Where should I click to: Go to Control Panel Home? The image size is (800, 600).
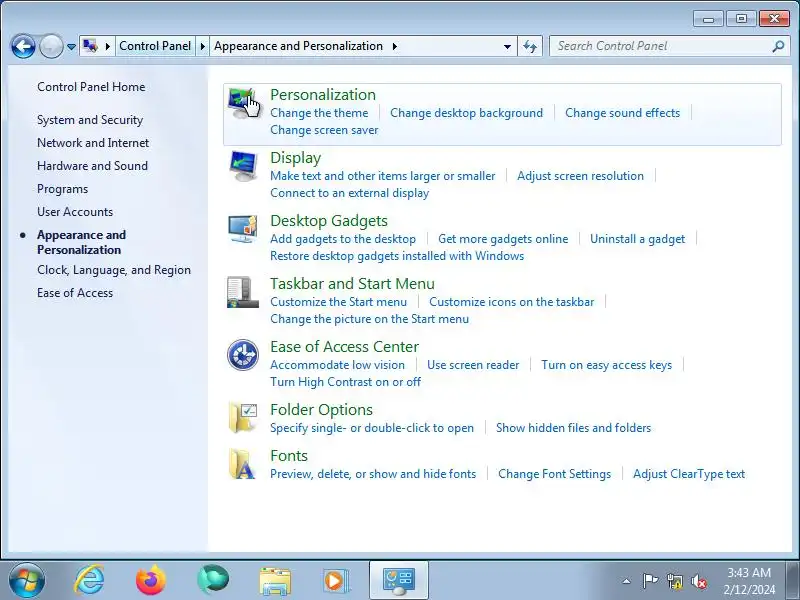tap(91, 87)
